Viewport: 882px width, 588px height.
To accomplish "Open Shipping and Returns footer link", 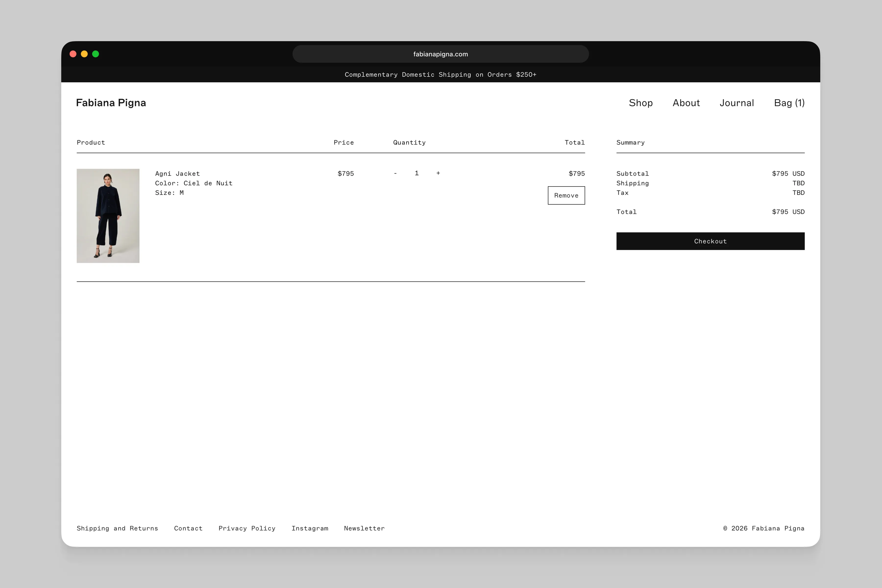I will pos(117,528).
